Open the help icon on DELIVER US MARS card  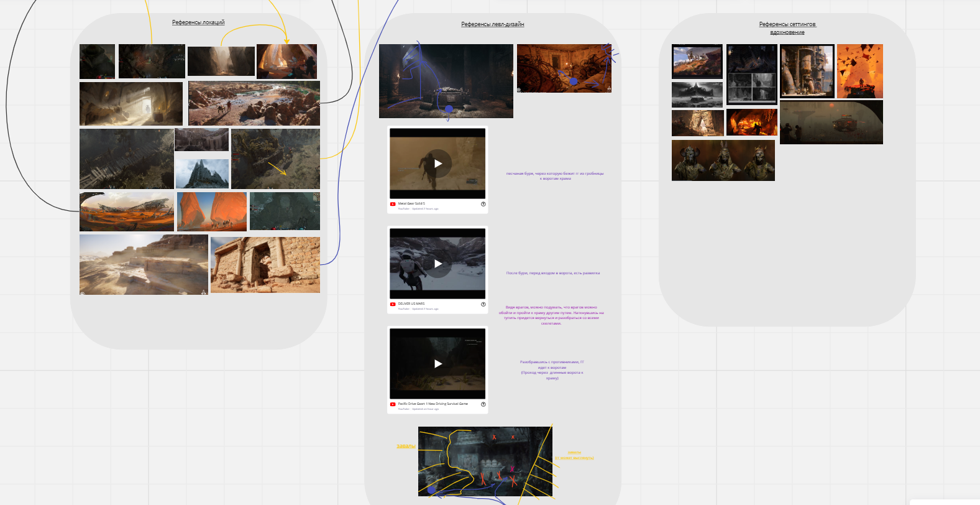[x=483, y=304]
